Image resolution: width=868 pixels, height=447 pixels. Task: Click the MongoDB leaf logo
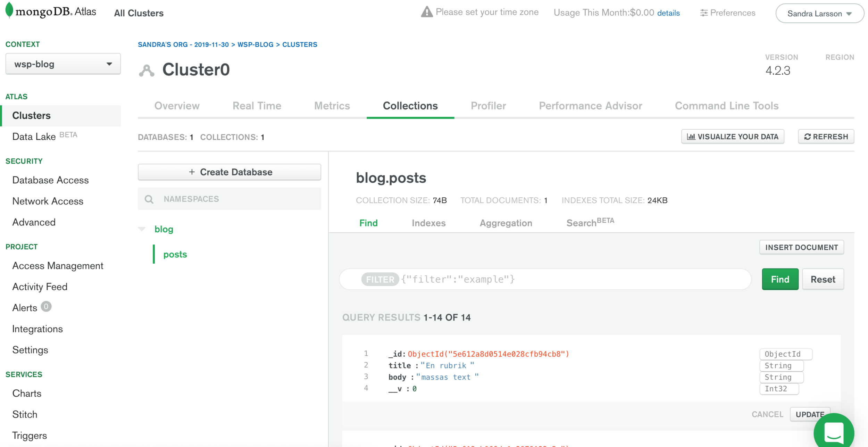[9, 10]
